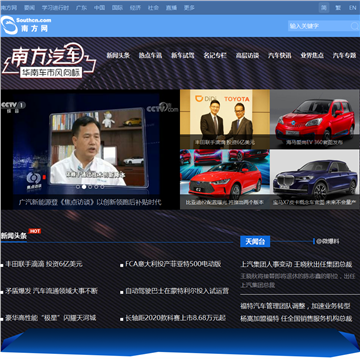
Task: Go to the 汽车专题 section tab
Action: click(344, 56)
